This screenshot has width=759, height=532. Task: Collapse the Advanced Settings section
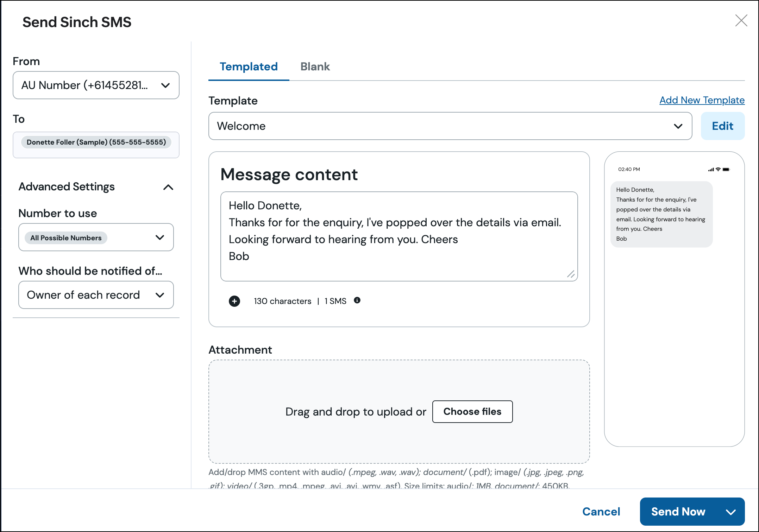[x=168, y=187]
